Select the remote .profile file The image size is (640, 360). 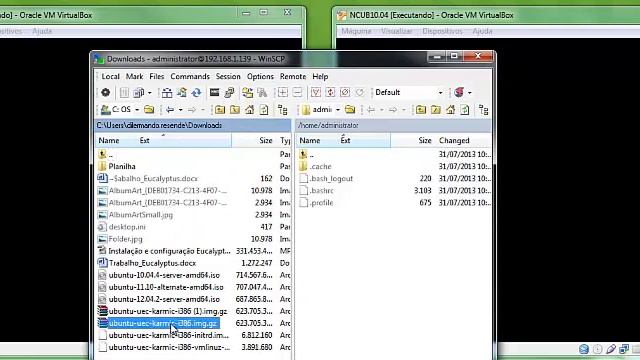(321, 203)
